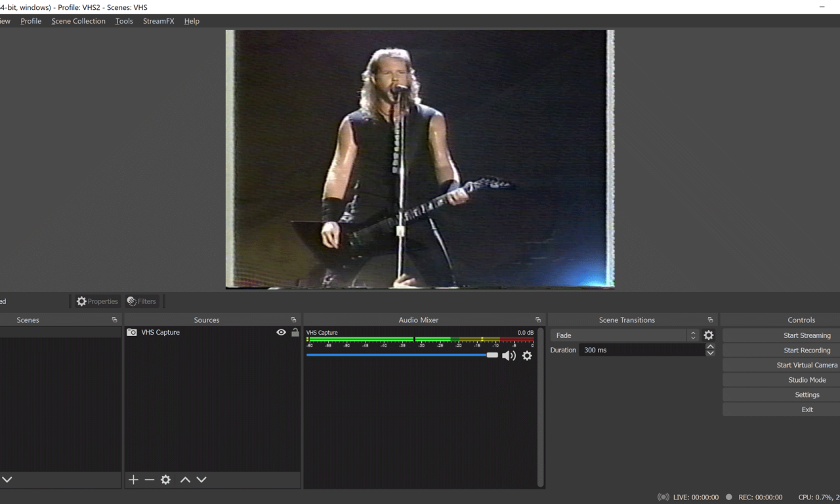Move source up with up arrow

tap(185, 480)
